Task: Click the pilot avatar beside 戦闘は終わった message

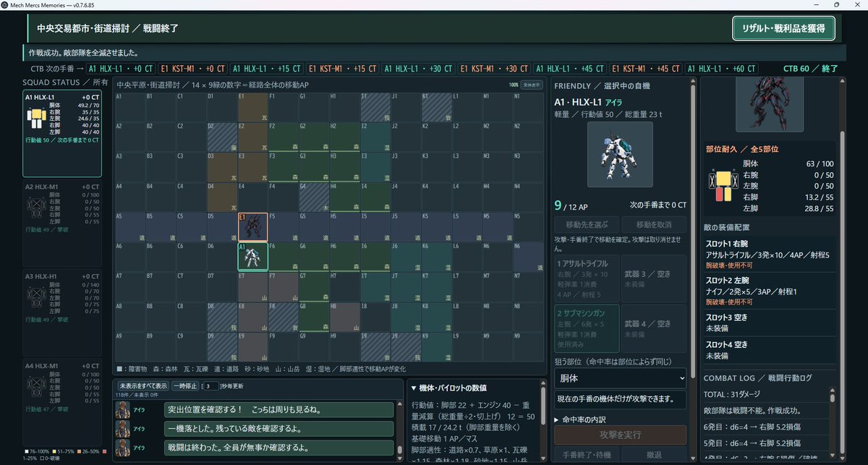Action: coord(124,448)
